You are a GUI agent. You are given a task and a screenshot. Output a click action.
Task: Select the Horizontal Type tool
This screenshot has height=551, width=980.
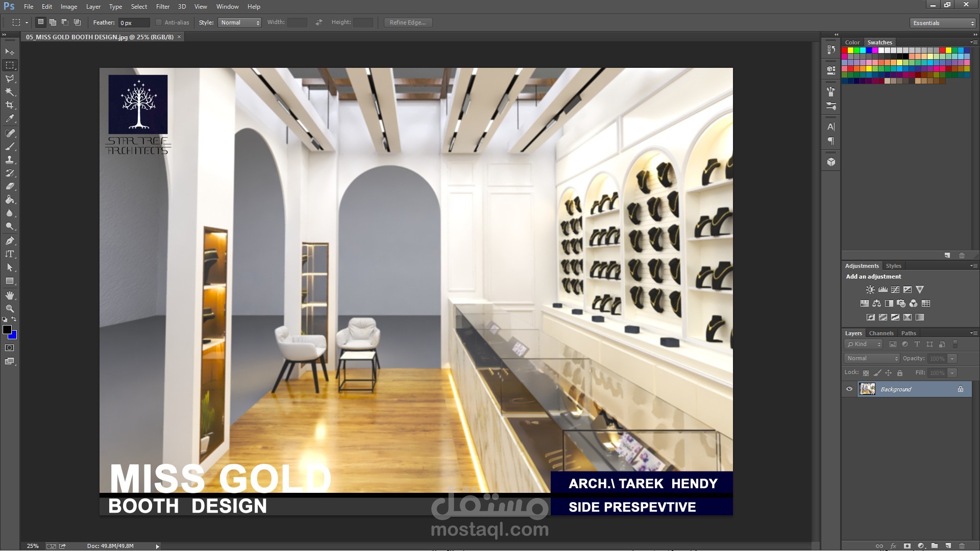pos(10,254)
